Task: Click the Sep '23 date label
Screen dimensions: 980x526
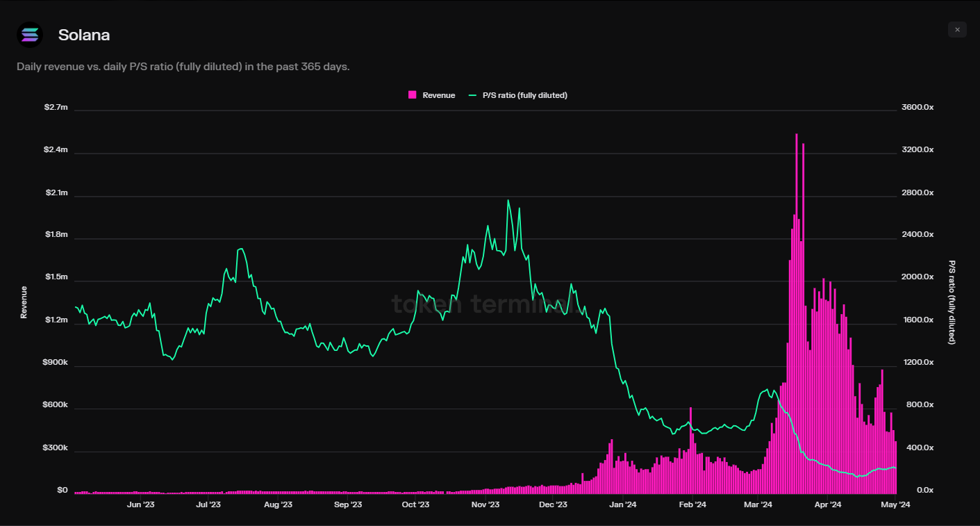Action: click(348, 505)
